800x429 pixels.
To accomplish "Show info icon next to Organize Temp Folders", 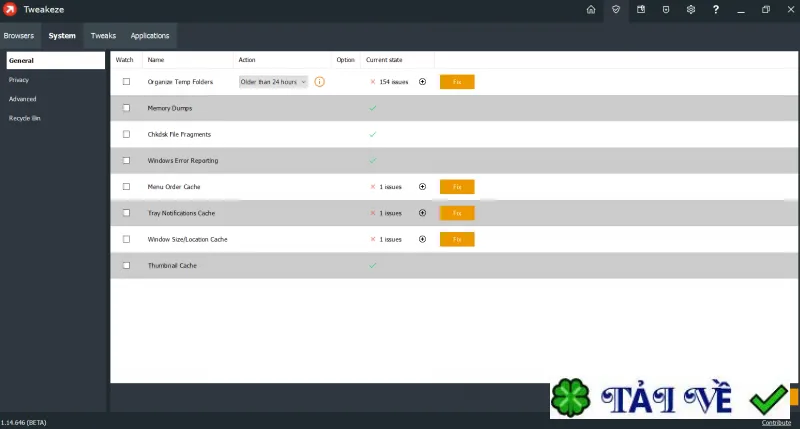I will (319, 82).
